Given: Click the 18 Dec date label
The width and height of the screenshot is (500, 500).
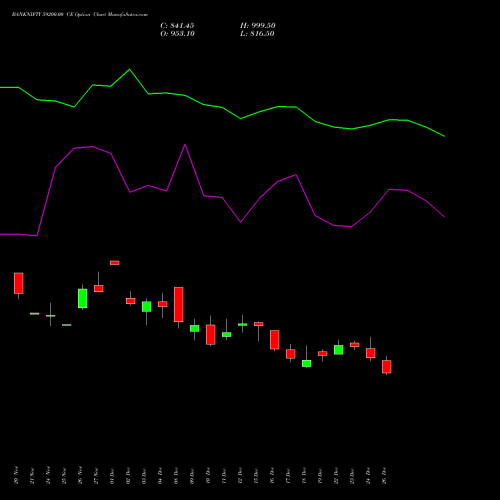Looking at the screenshot, I should (304, 475).
